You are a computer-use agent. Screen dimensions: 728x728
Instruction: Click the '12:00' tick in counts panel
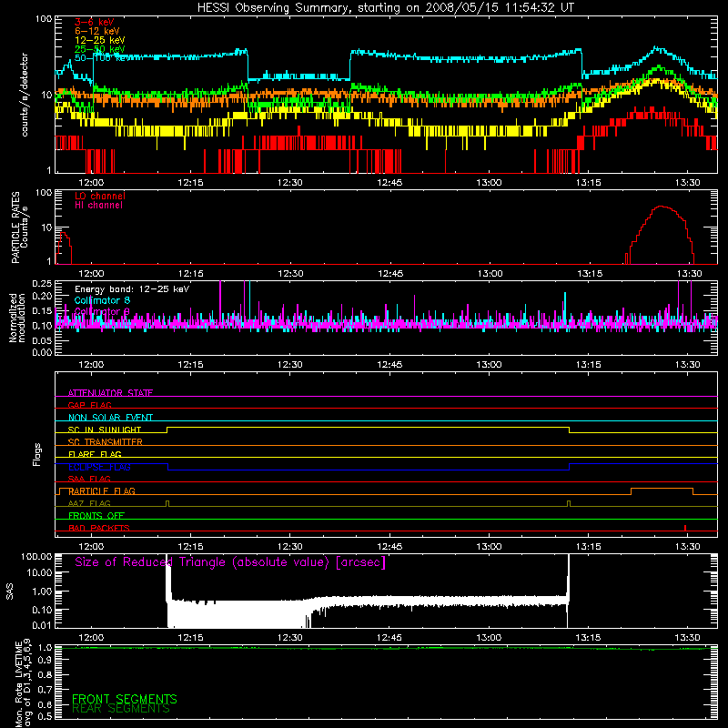coord(91,183)
